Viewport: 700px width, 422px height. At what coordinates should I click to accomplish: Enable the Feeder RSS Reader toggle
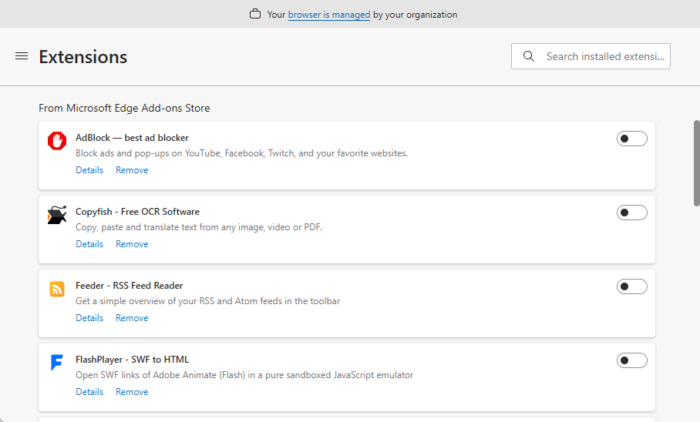click(x=632, y=287)
